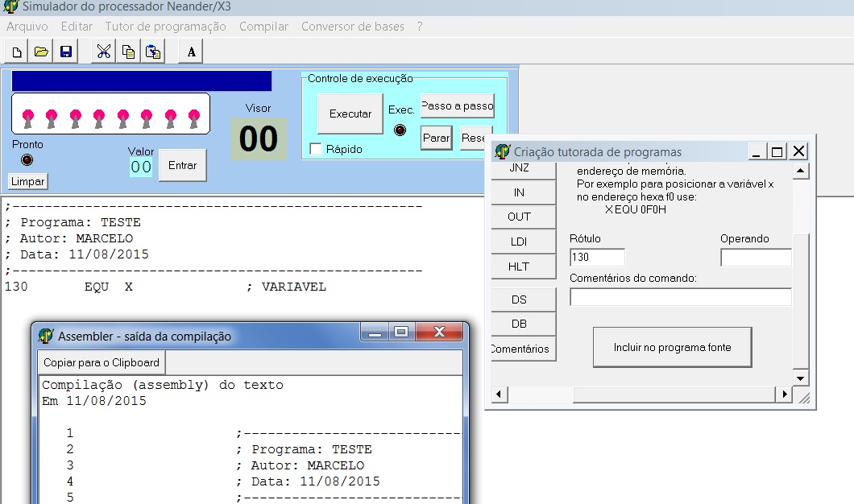Click the New file toolbar icon
The image size is (854, 504).
17,52
